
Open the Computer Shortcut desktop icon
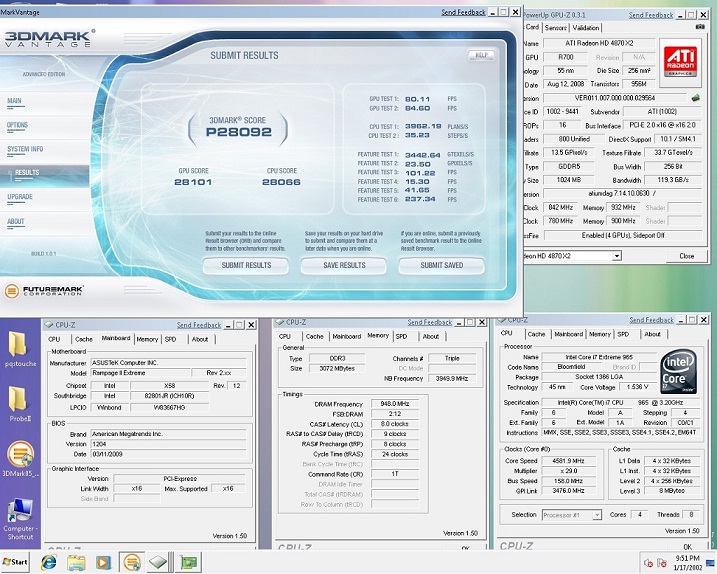coord(20,520)
